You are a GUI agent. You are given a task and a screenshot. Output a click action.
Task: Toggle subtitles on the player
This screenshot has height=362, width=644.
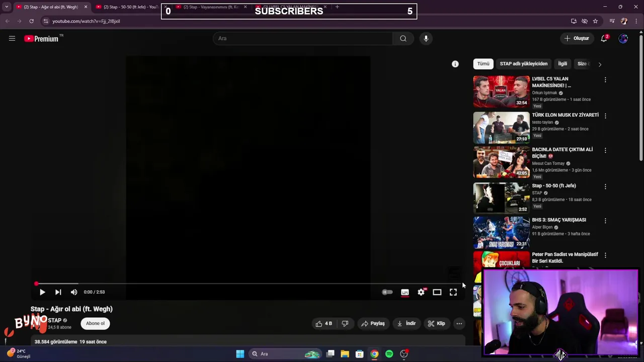[x=405, y=292]
